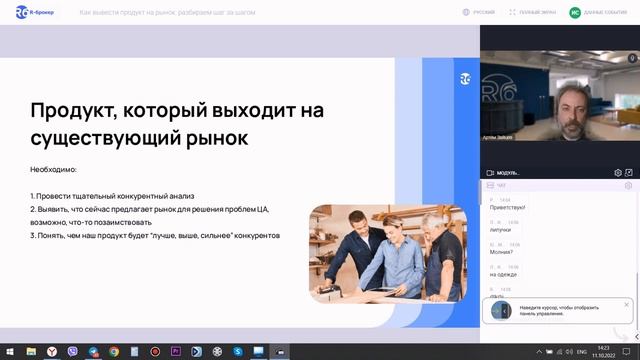Click the slide text 'Необходимо:'

(53, 169)
